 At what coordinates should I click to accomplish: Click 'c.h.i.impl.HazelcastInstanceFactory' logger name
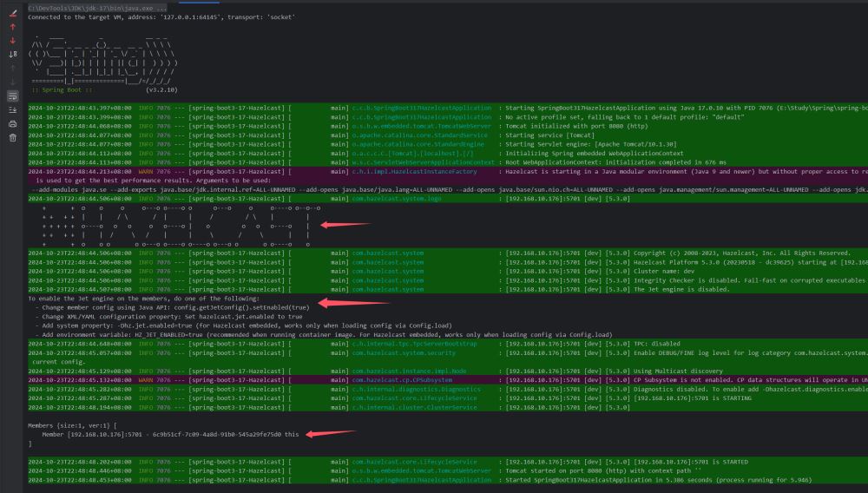click(414, 172)
